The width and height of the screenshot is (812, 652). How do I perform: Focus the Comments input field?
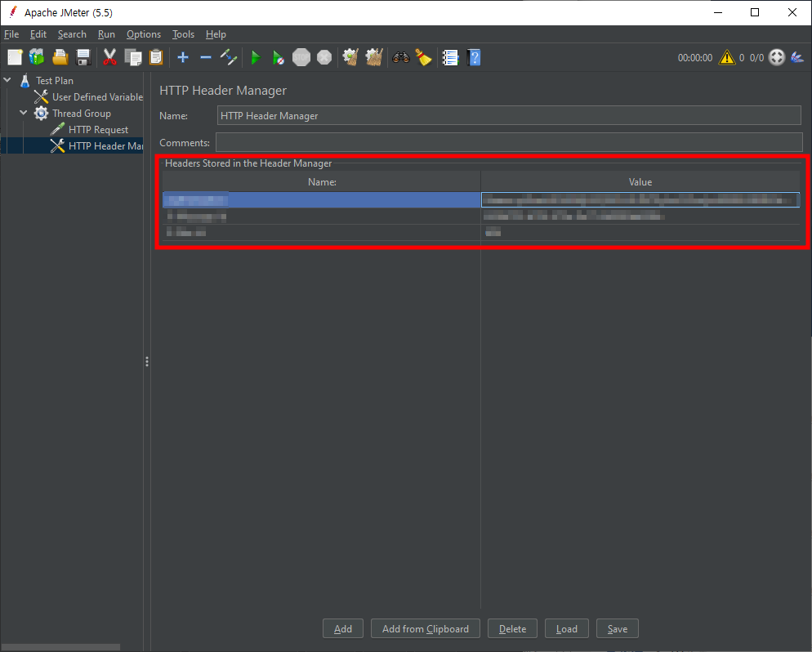tap(509, 142)
